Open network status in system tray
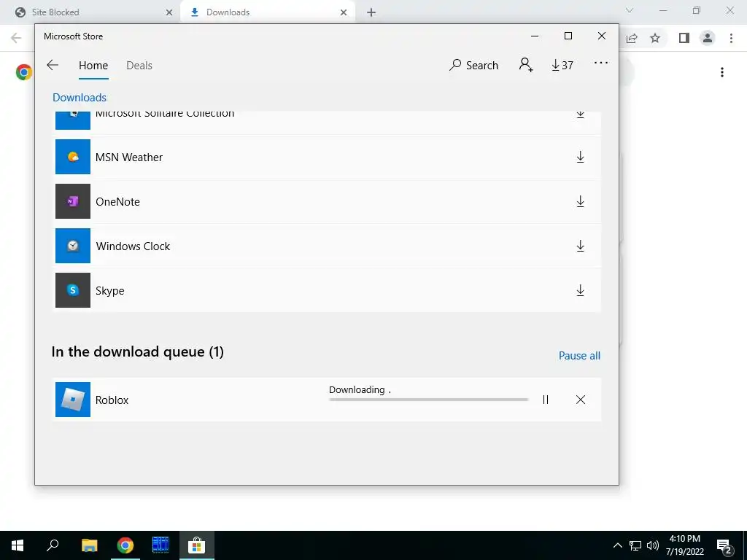Screen dimensions: 747x560 (635, 545)
